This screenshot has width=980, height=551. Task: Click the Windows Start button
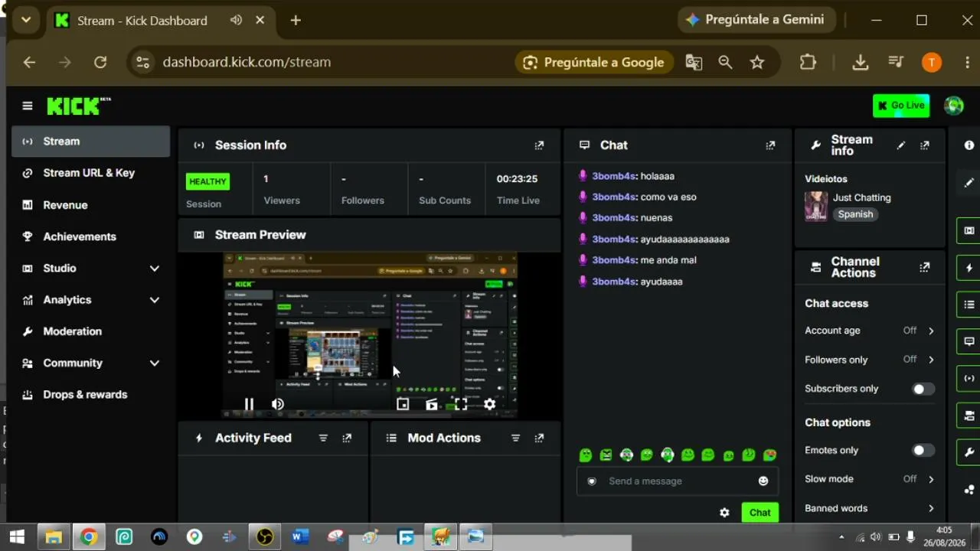tap(17, 537)
